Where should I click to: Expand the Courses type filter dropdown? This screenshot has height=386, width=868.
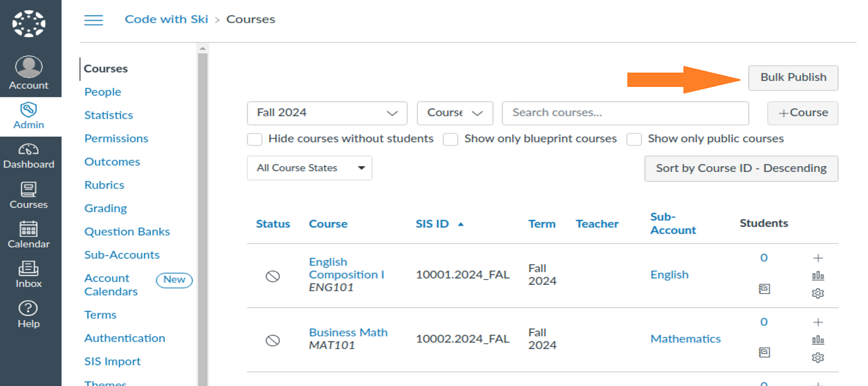point(455,113)
